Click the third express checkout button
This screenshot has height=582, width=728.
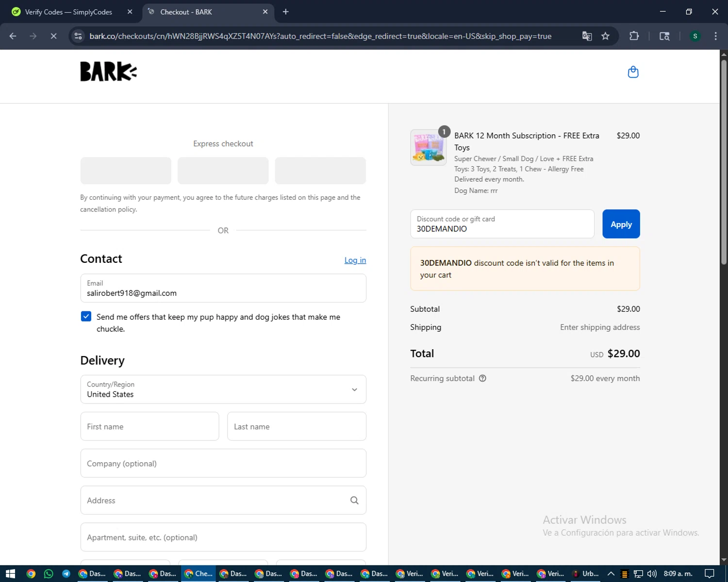pyautogui.click(x=320, y=171)
